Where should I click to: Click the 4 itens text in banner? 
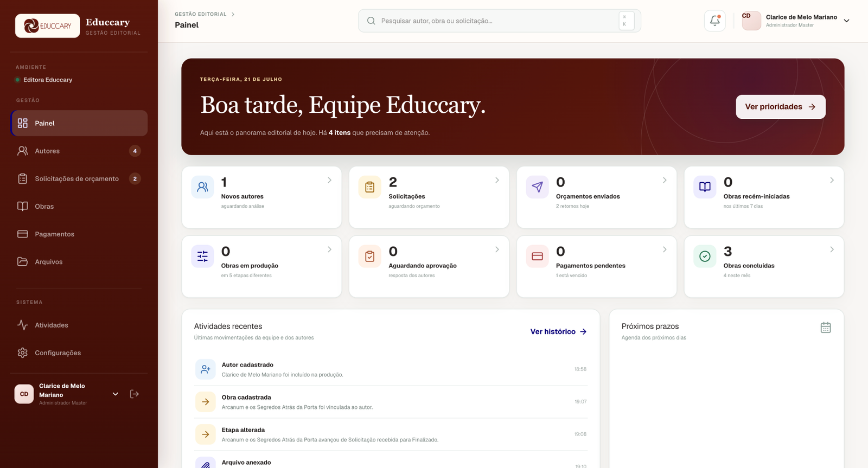[340, 133]
